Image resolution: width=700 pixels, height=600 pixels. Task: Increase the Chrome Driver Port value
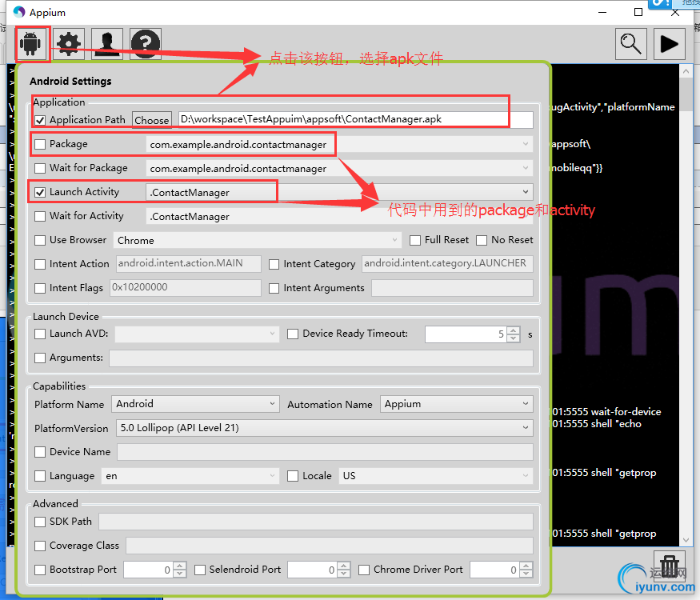[x=526, y=566]
